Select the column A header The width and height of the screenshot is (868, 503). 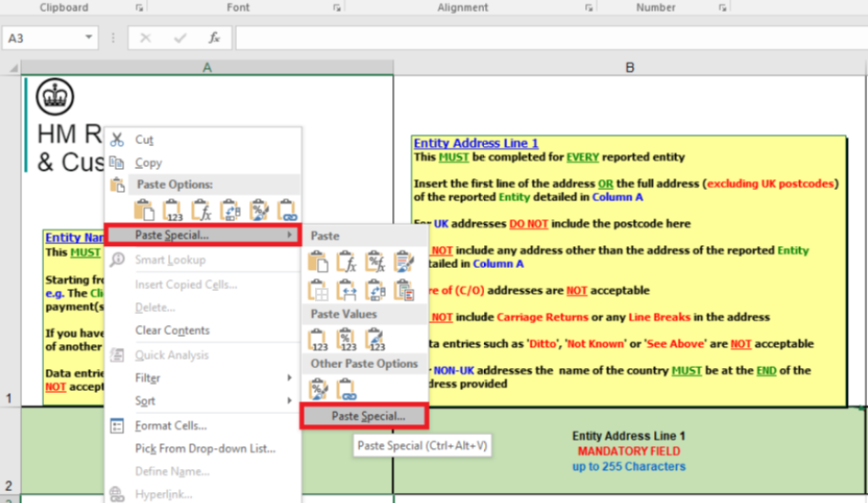pyautogui.click(x=207, y=68)
